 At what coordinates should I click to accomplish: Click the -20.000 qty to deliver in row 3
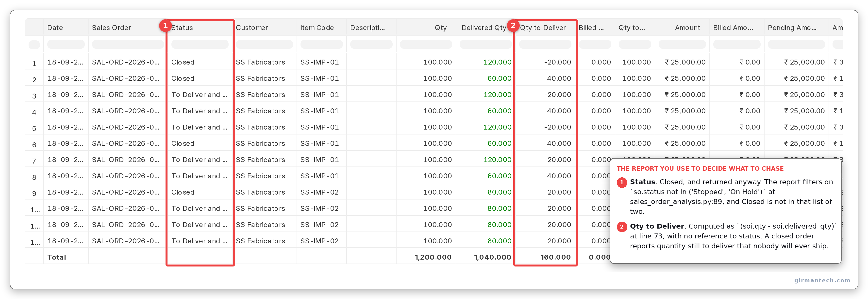[557, 95]
